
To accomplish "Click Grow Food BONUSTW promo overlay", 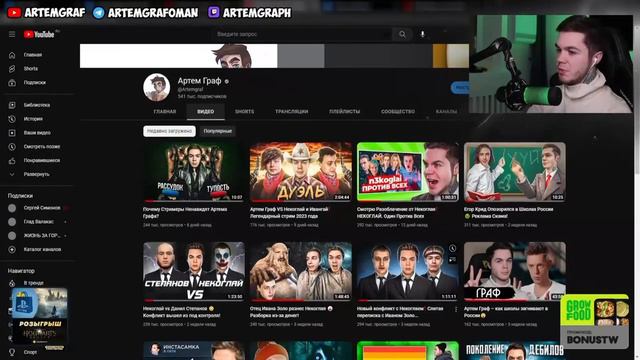I will click(x=594, y=321).
